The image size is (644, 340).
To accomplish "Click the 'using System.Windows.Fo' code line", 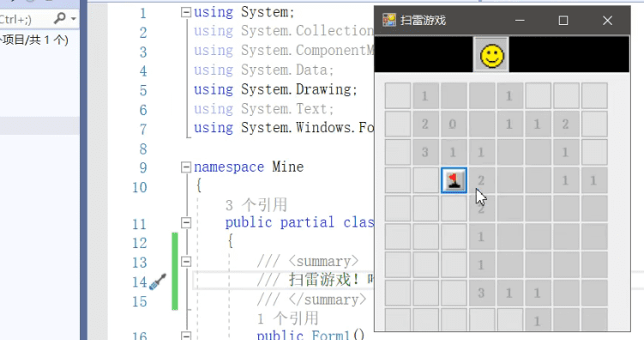I will pos(284,128).
